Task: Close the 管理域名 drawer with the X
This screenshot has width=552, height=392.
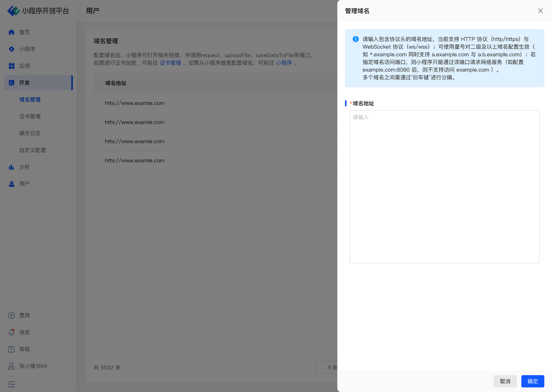Action: (x=540, y=11)
